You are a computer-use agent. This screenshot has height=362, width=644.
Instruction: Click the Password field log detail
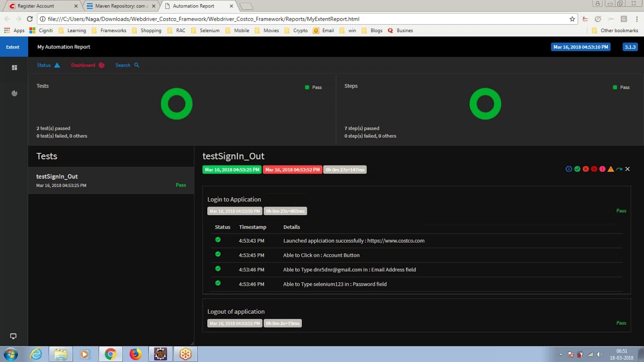point(335,284)
